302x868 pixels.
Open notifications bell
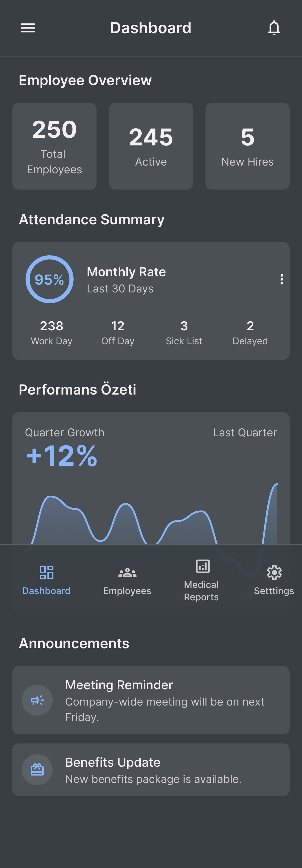coord(274,28)
